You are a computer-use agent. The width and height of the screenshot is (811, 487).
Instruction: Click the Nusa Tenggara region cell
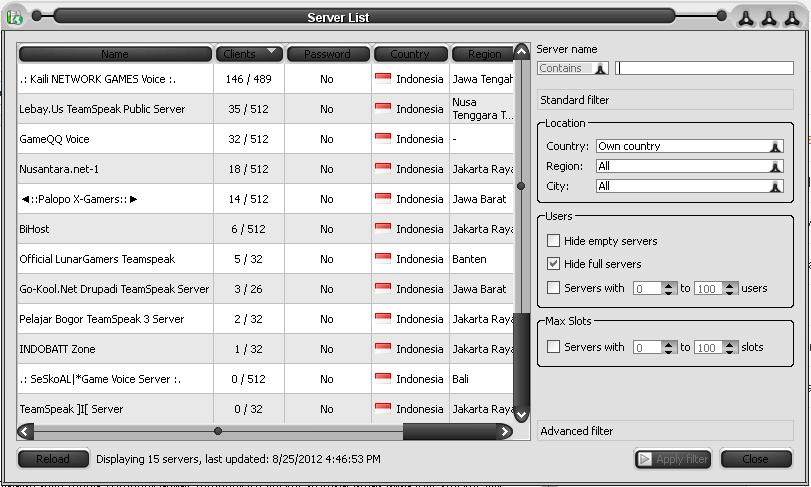(x=482, y=109)
